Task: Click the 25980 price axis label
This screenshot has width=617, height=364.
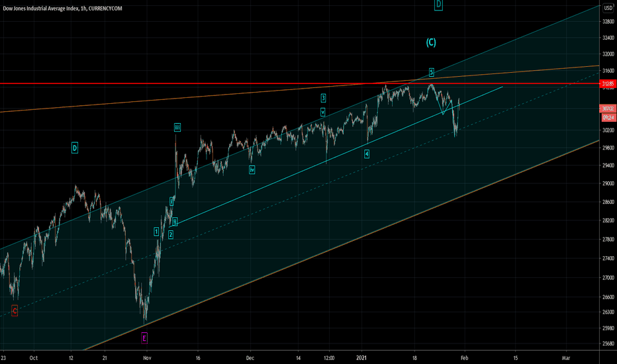Action: point(608,328)
